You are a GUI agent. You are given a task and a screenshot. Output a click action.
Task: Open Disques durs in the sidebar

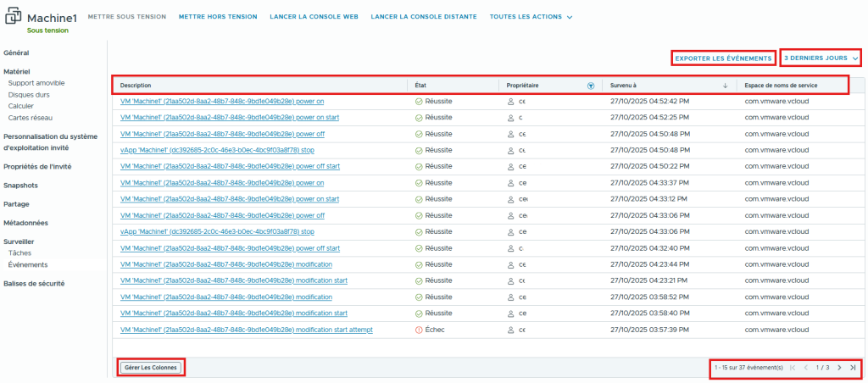pyautogui.click(x=29, y=95)
